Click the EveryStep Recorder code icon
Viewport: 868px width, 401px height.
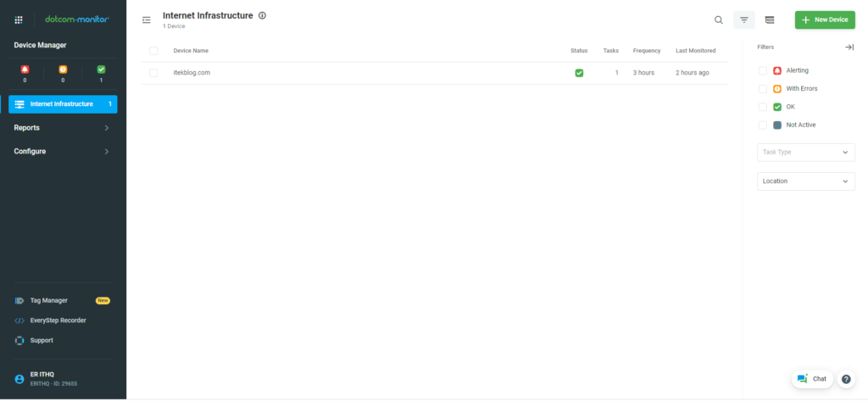click(x=19, y=320)
